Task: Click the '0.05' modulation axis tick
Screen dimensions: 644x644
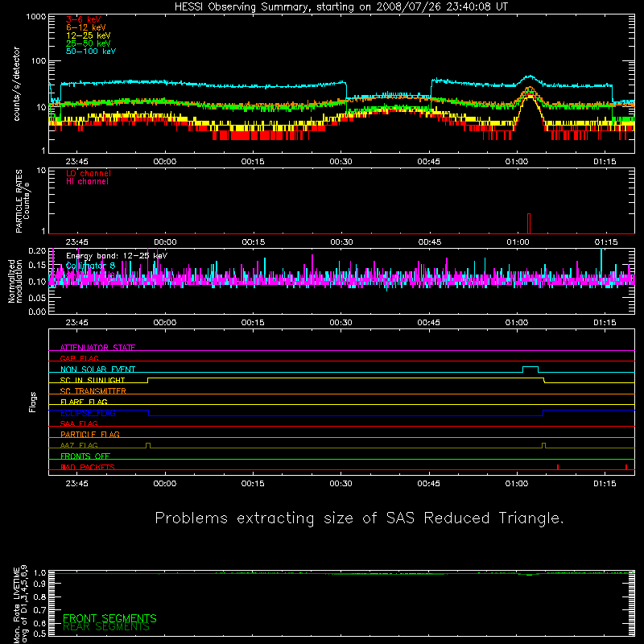Action: (x=37, y=297)
